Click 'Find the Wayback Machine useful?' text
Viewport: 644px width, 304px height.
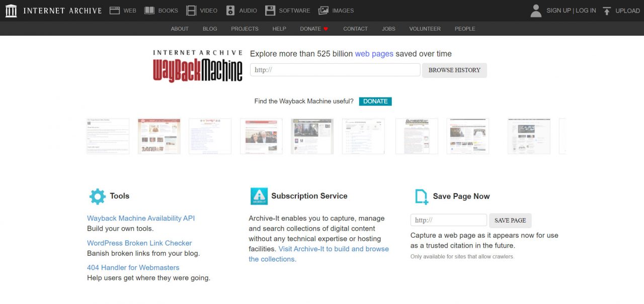304,102
